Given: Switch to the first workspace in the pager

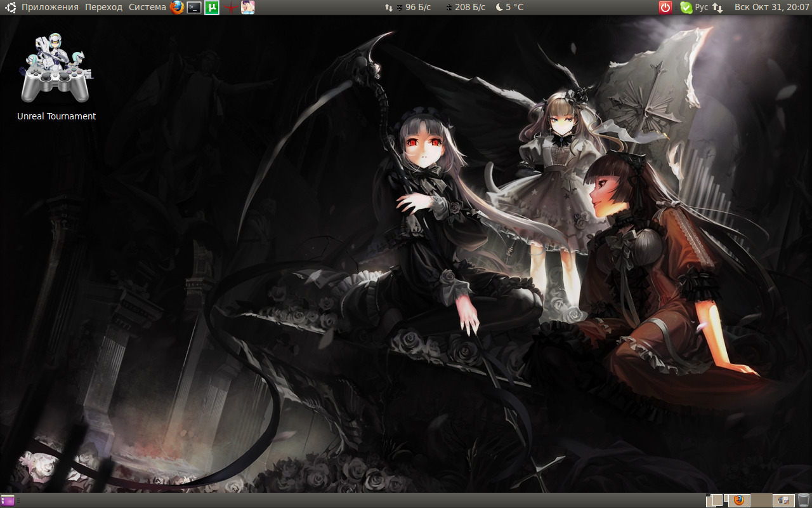Looking at the screenshot, I should click(x=716, y=500).
